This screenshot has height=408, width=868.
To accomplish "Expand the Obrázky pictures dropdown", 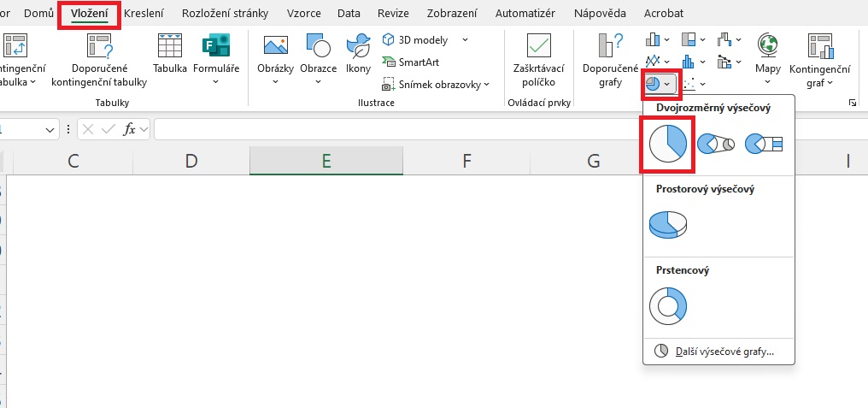I will 275,82.
